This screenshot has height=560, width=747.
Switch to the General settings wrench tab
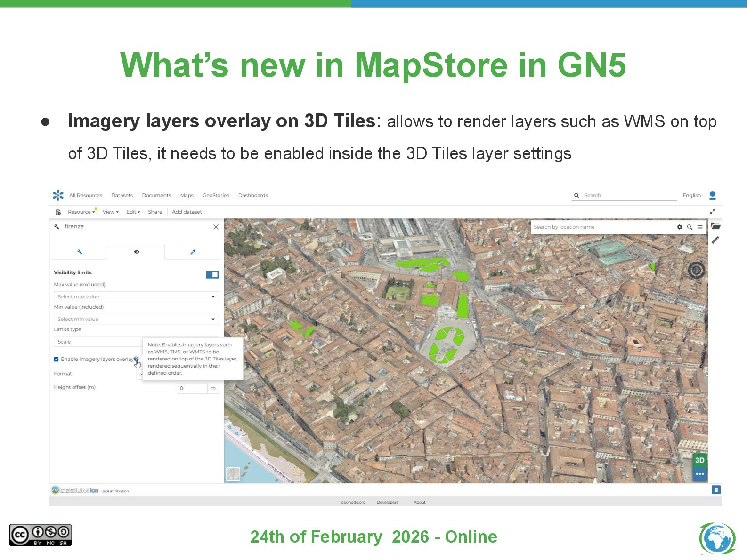[x=80, y=252]
